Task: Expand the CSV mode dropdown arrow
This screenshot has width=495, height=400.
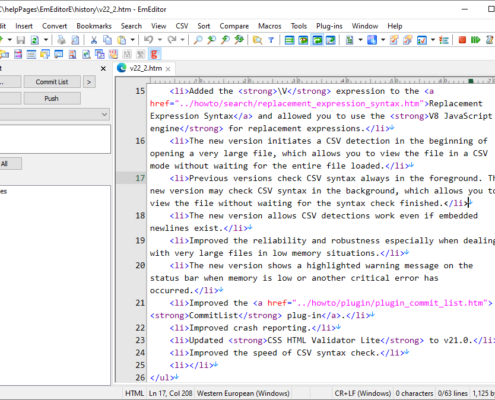Action: click(360, 40)
